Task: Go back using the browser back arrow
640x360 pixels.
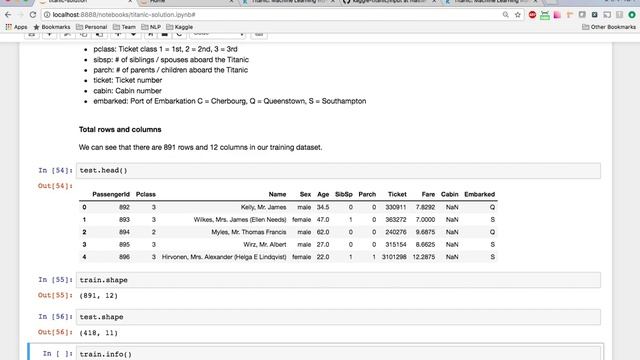Action: tap(8, 15)
